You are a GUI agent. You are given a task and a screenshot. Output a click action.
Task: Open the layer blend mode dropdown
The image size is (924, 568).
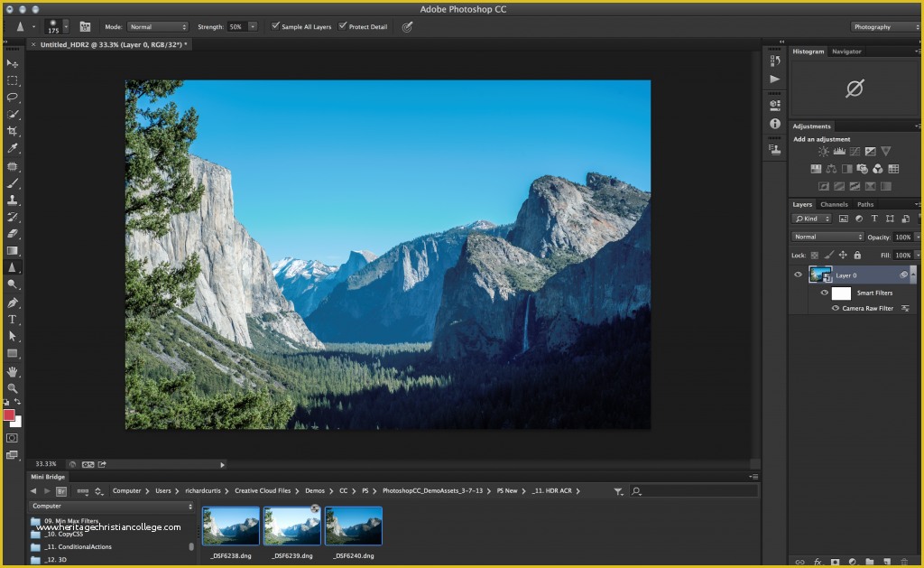coord(827,237)
